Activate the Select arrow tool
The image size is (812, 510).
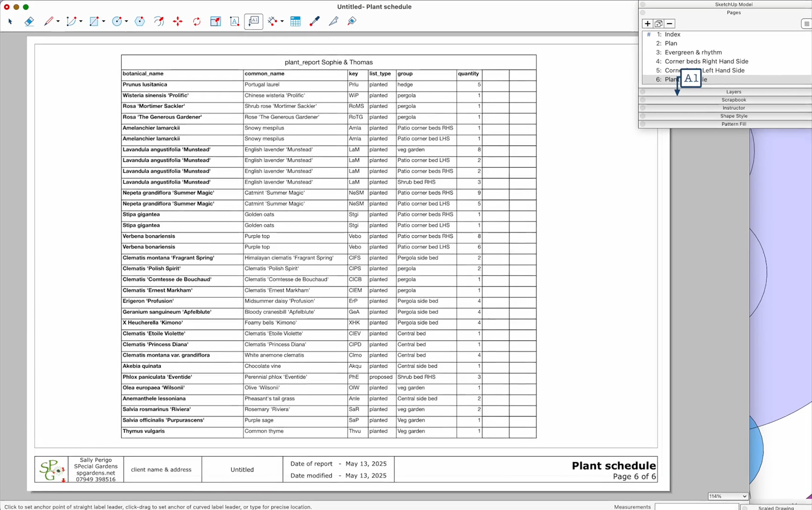10,21
